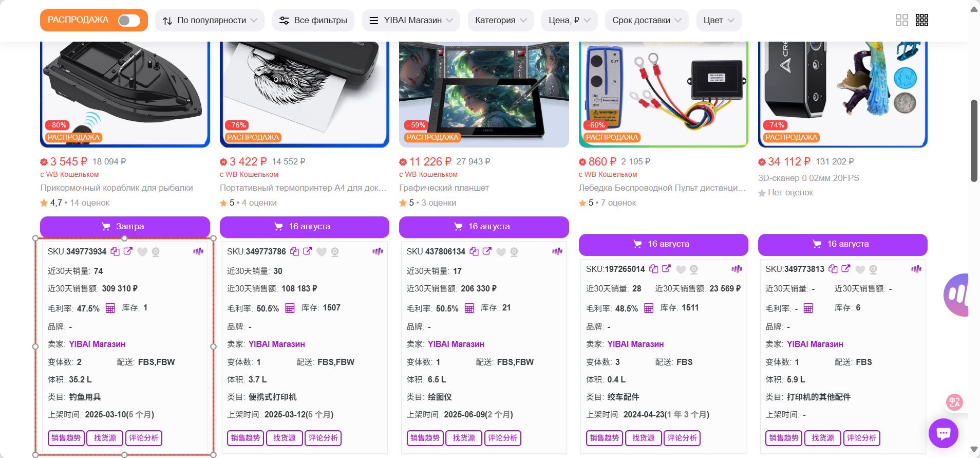Viewport: 980px width, 458px height.
Task: Copy SKU 349773934 with copy icon
Action: 115,251
